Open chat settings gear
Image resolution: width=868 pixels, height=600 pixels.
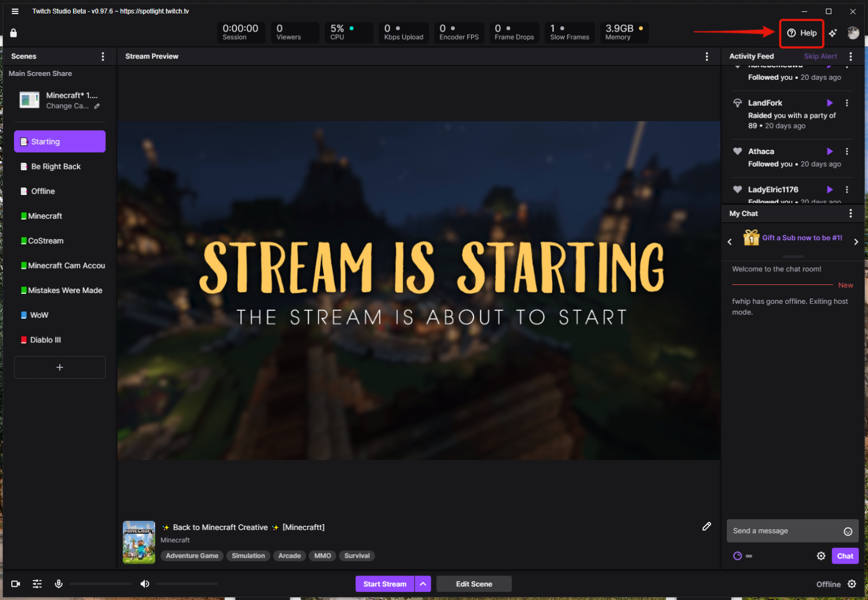tap(821, 556)
